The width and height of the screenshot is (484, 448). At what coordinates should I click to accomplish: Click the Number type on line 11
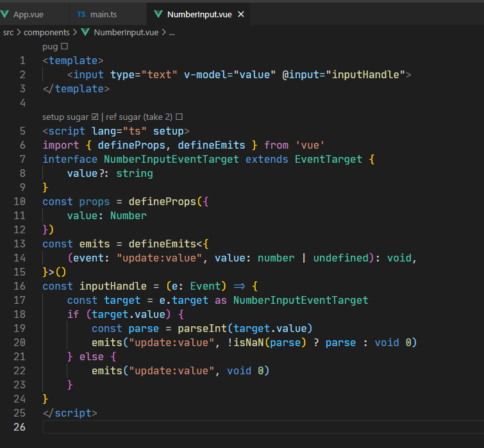pos(128,216)
